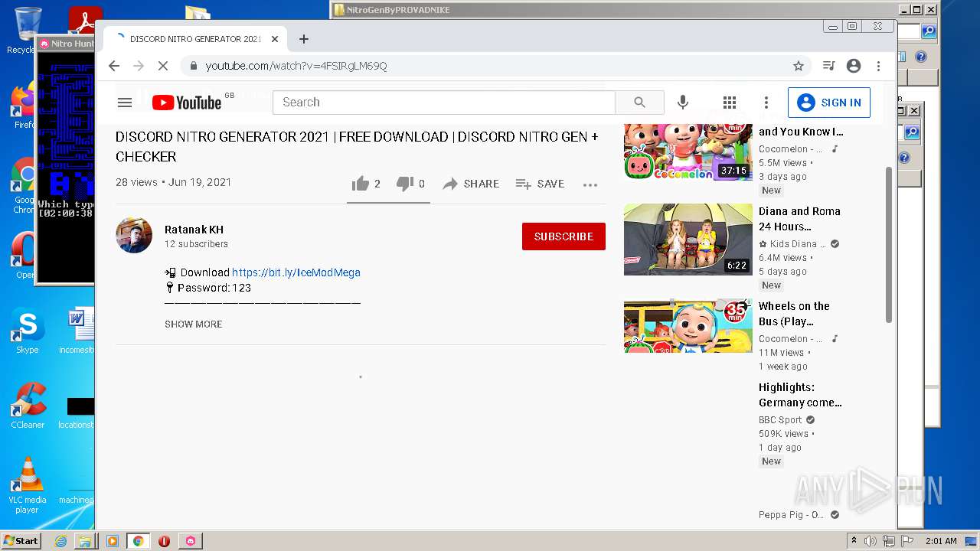Screen dimensions: 980x551
Task: Open the Highlights: Germany come video
Action: [x=800, y=395]
